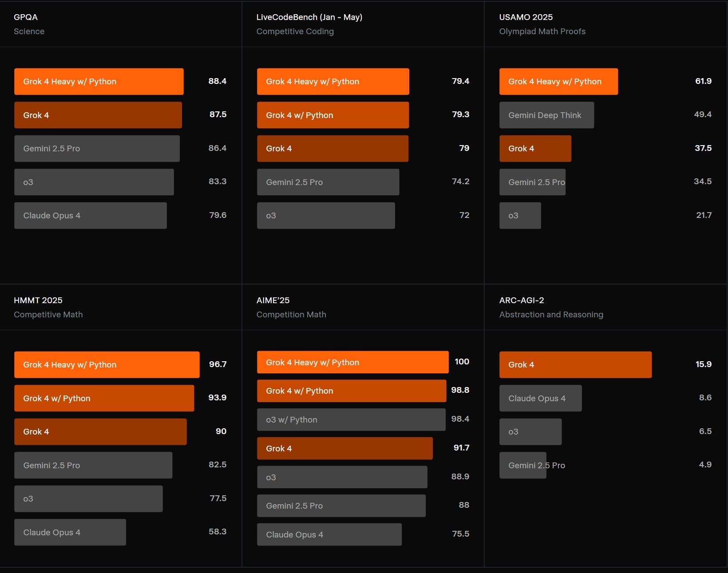The width and height of the screenshot is (728, 573).
Task: Select the 61.9 score in USAMO
Action: coord(704,81)
